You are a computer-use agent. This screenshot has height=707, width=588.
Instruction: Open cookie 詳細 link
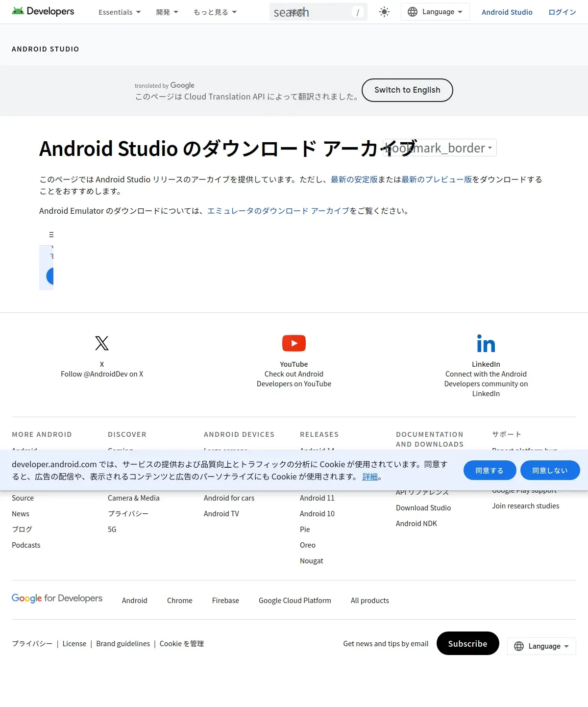pos(370,477)
